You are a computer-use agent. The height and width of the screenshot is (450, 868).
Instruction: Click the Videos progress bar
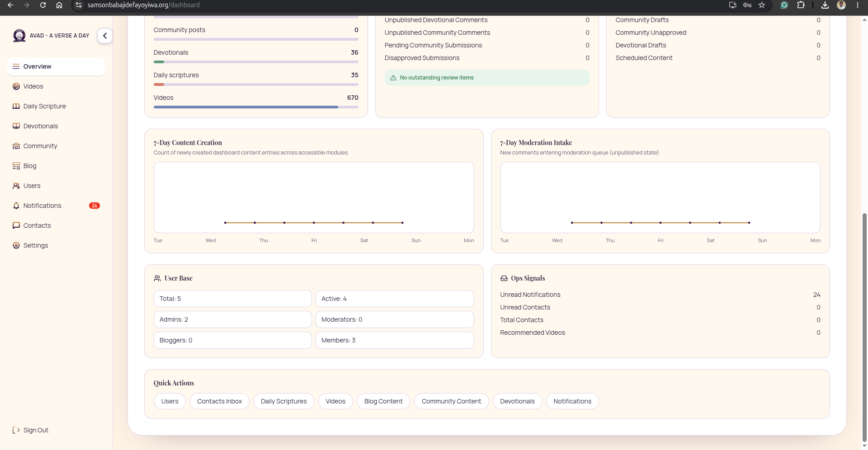point(256,107)
